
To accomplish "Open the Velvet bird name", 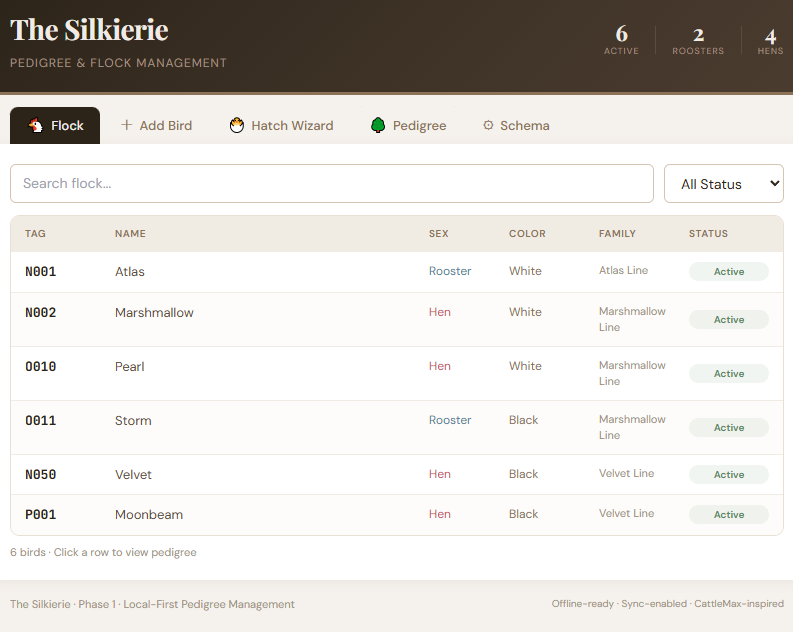I will pos(133,475).
